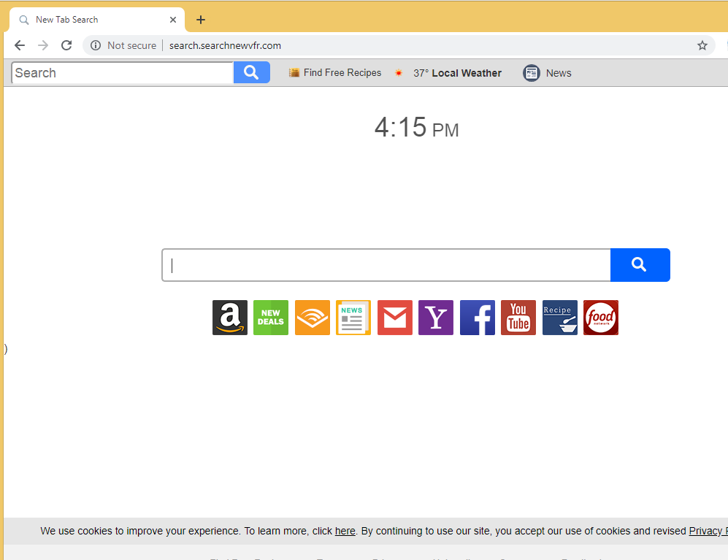Open the Facebook shortcut tile
This screenshot has width=728, height=560.
pos(478,318)
